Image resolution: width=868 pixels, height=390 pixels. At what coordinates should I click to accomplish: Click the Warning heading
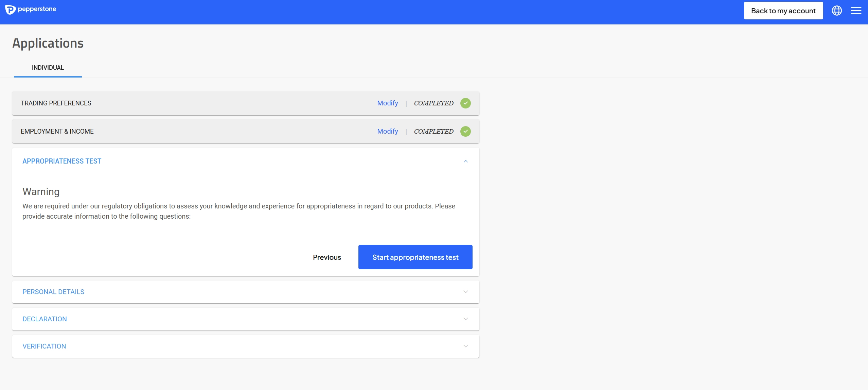tap(41, 192)
